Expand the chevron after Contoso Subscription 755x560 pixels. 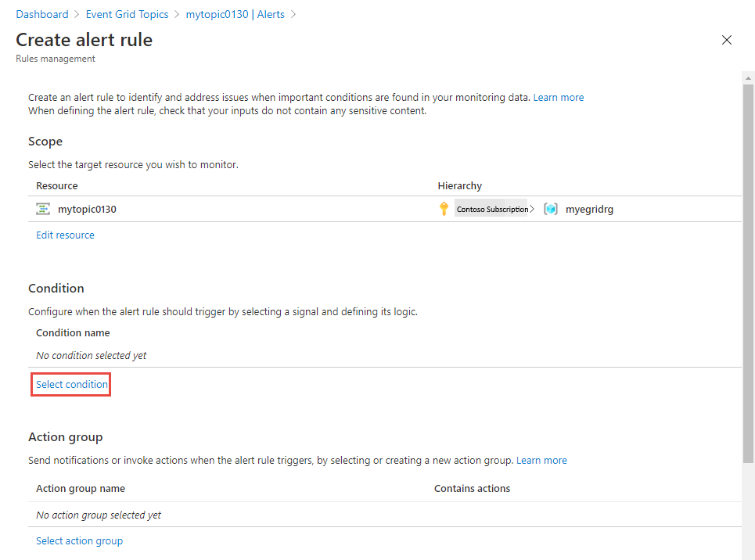pyautogui.click(x=532, y=208)
